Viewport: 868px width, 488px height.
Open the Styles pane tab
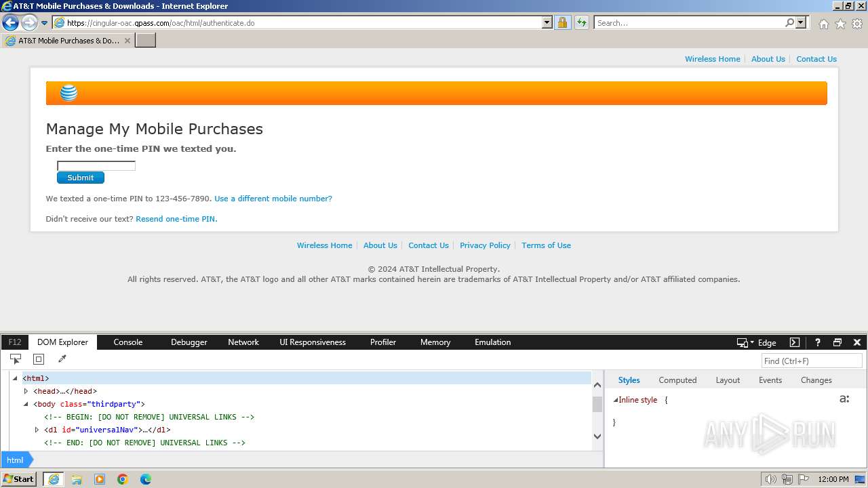629,380
